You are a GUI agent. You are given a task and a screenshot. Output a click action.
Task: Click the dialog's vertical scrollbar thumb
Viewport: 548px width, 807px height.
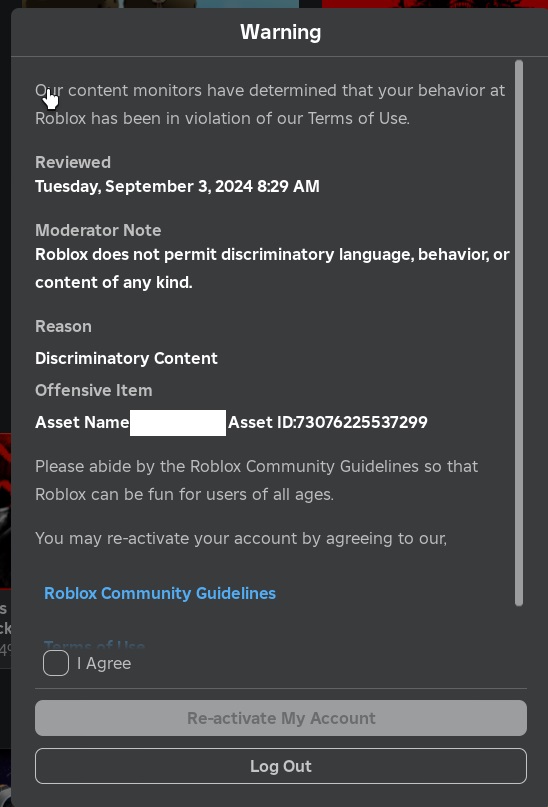pos(519,333)
